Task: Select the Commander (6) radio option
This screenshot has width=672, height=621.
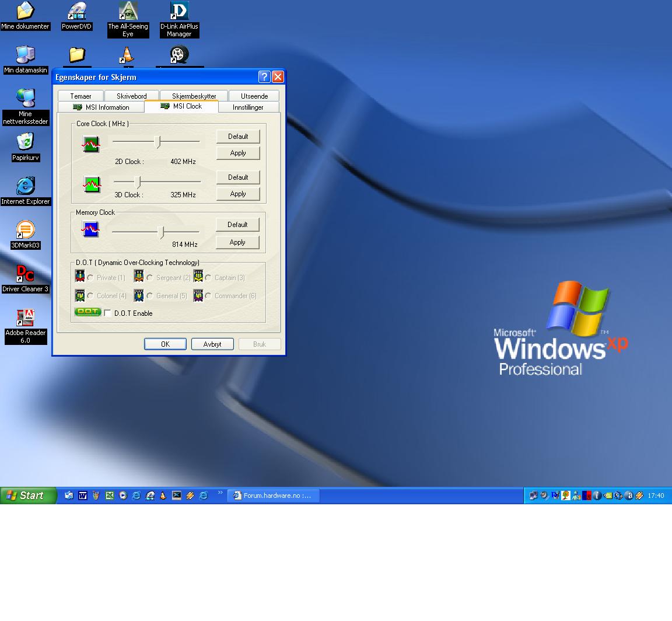Action: click(x=208, y=296)
